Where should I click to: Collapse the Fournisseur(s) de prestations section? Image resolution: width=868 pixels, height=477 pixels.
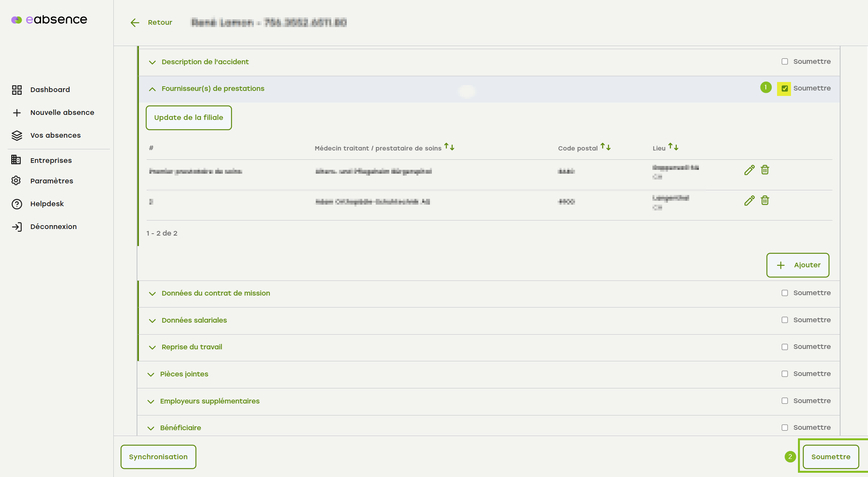pos(152,89)
